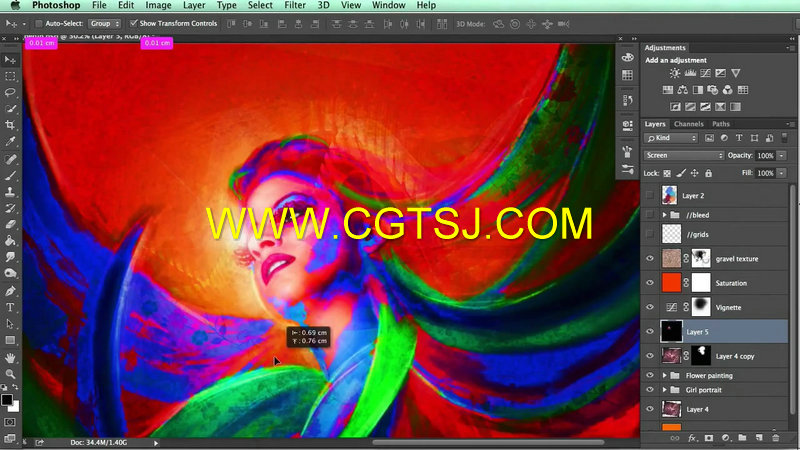Image resolution: width=800 pixels, height=450 pixels.
Task: Select the Rectangular Marquee tool
Action: coord(10,77)
